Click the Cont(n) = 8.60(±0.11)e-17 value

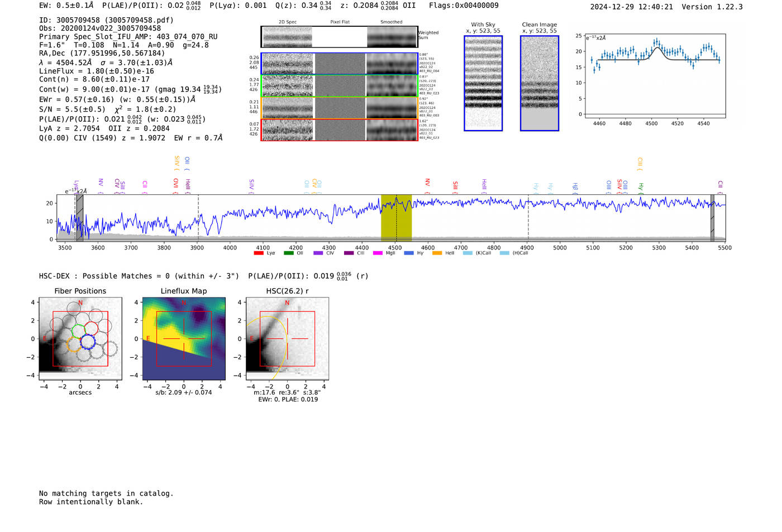coord(94,80)
